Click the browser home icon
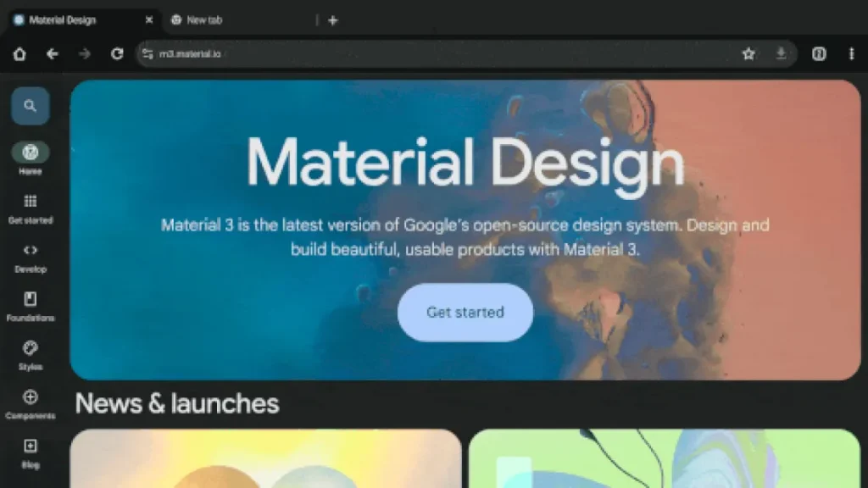The height and width of the screenshot is (488, 868). tap(19, 54)
